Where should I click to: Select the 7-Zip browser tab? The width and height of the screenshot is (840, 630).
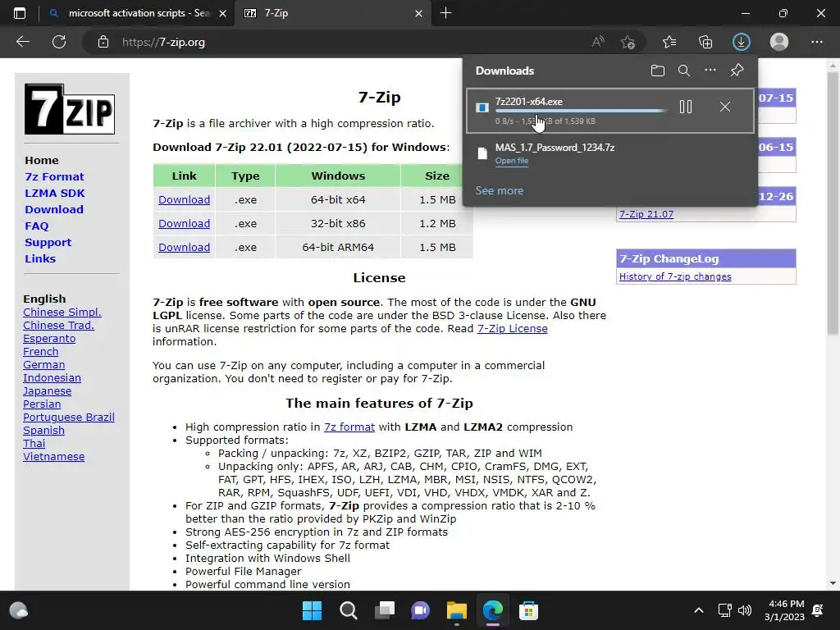[x=332, y=13]
